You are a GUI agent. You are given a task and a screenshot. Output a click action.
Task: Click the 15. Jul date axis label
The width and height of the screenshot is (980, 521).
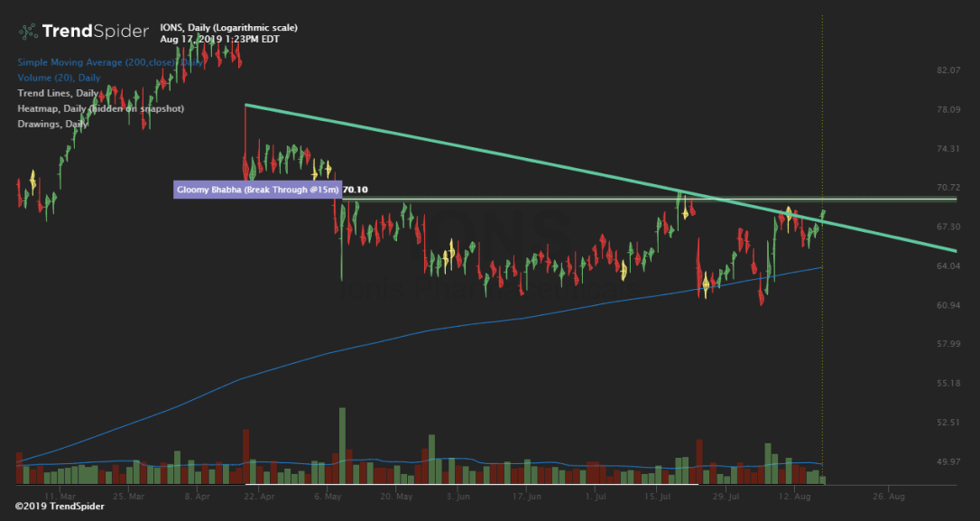(656, 496)
